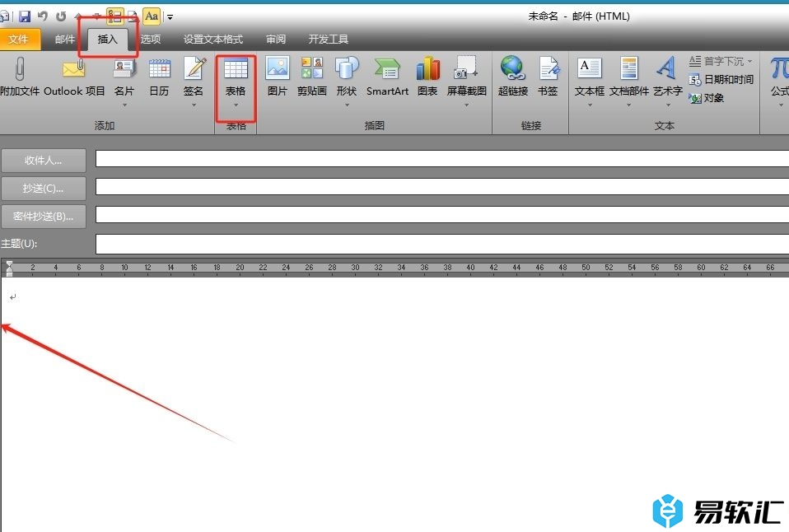Click into the 主题 subject field

[442, 244]
